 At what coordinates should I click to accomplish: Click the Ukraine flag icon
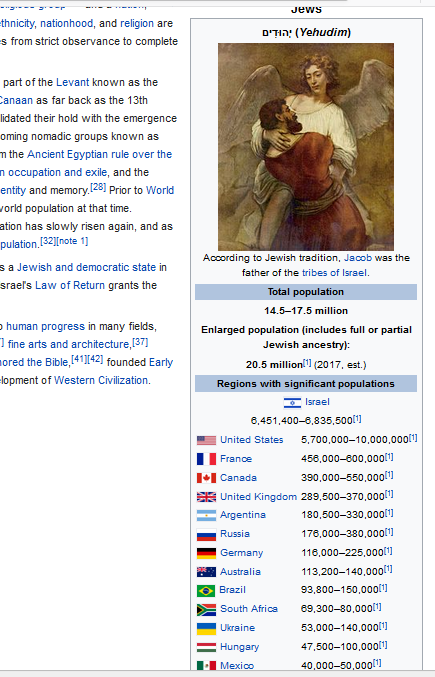pyautogui.click(x=206, y=629)
